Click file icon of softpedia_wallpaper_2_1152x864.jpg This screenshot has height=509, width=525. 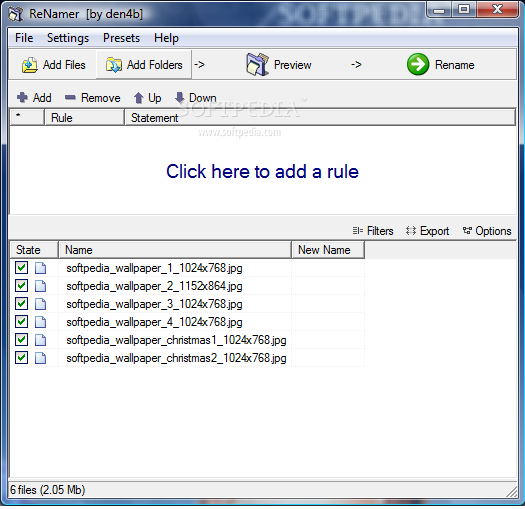(x=41, y=286)
